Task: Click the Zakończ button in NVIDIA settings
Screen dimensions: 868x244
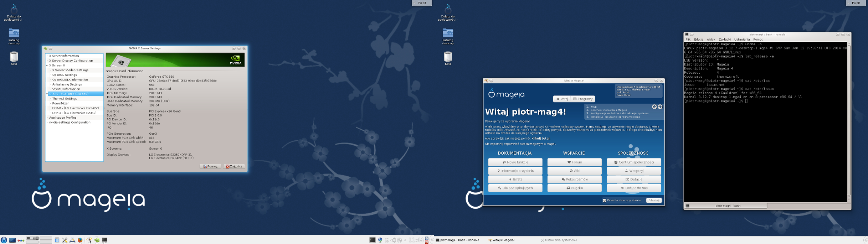Action: pyautogui.click(x=234, y=166)
